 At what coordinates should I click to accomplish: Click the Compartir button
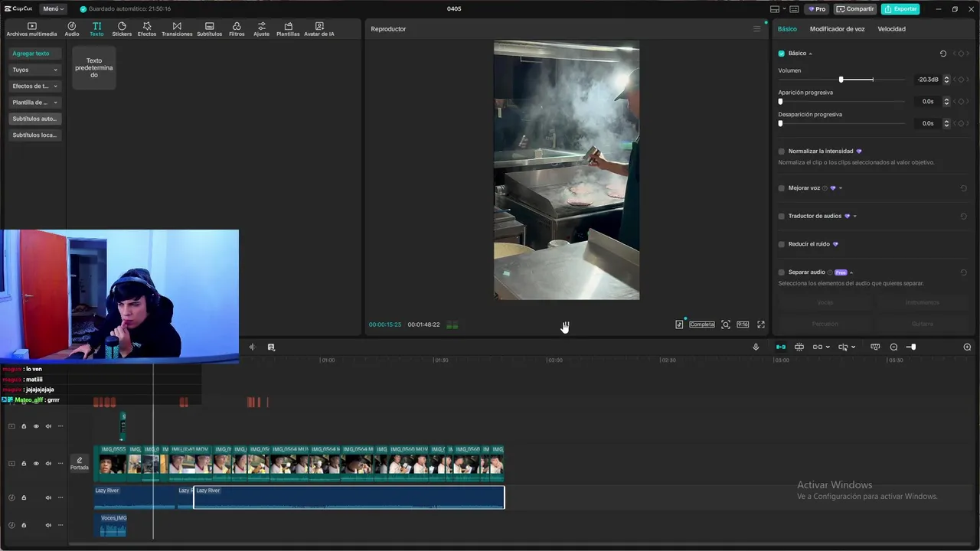pos(855,9)
